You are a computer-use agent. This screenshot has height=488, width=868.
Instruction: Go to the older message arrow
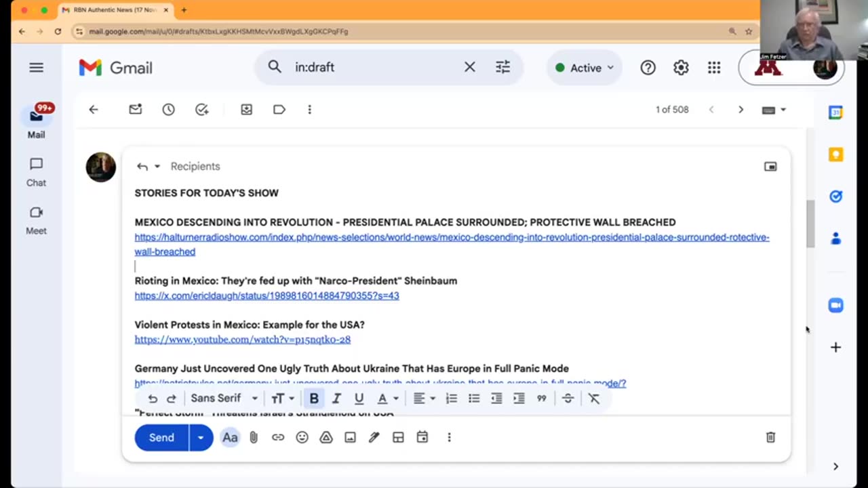[741, 110]
